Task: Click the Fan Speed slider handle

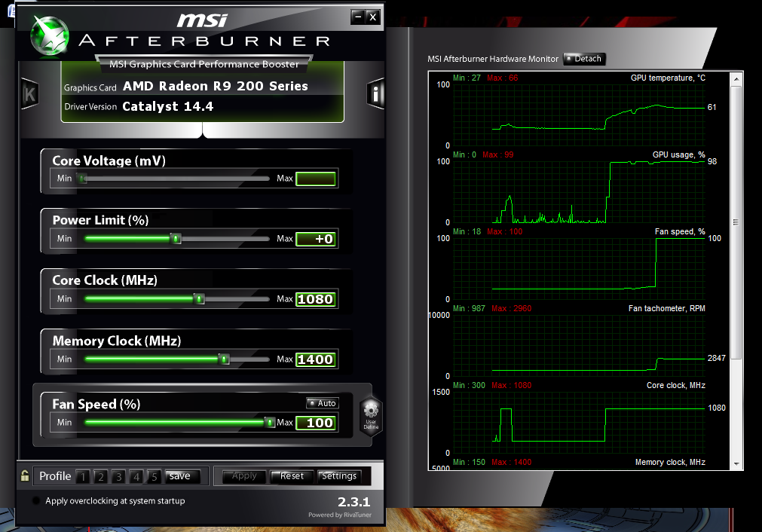Action: [x=270, y=423]
